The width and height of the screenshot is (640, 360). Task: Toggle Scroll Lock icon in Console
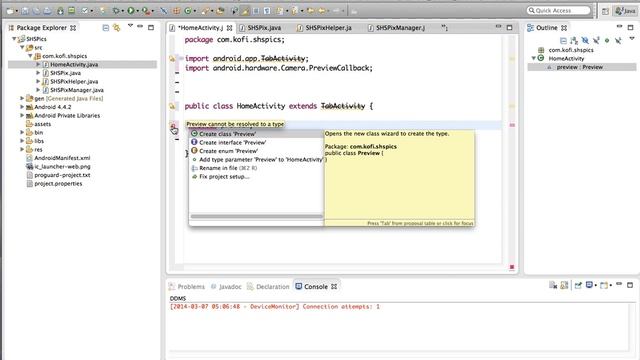pyautogui.click(x=564, y=285)
